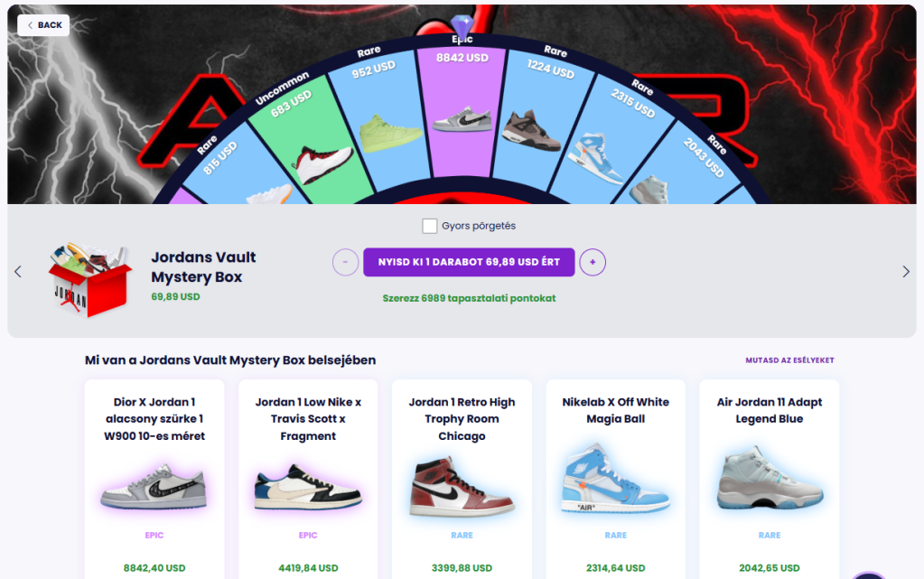The height and width of the screenshot is (579, 924).
Task: Open the Dior X Jordan 1 shoe image
Action: click(x=154, y=487)
